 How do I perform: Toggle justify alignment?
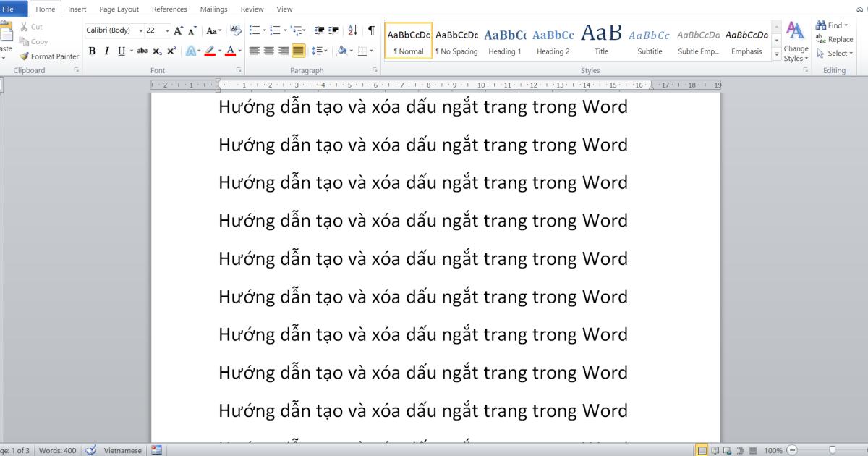298,51
